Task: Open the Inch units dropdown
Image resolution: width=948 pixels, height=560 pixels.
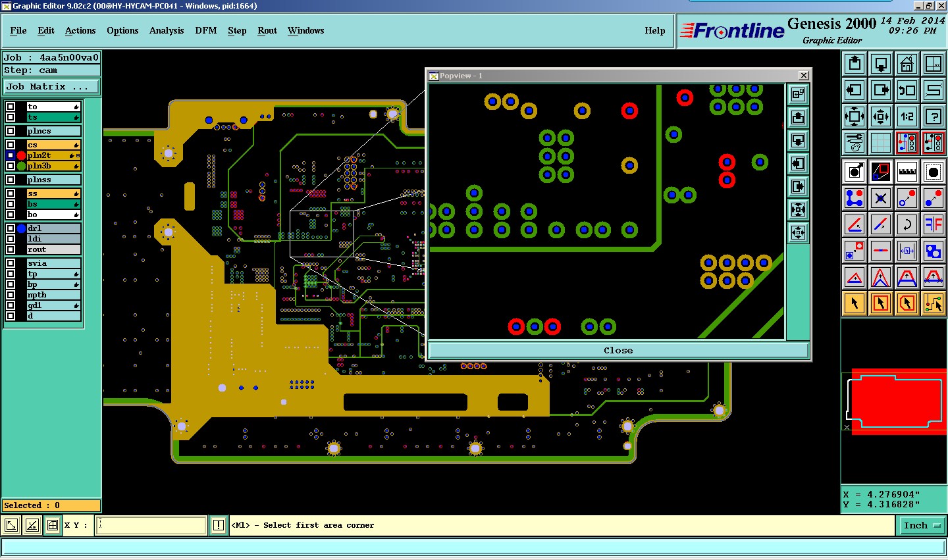Action: click(x=922, y=525)
